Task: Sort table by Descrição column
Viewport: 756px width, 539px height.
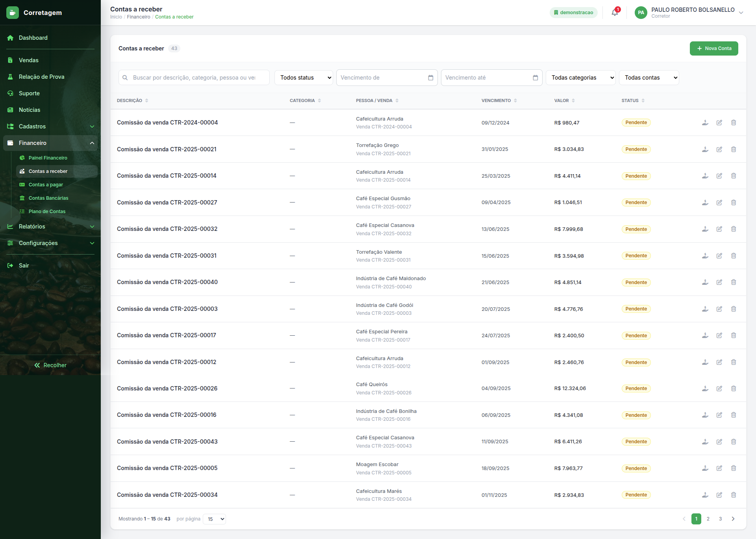Action: pyautogui.click(x=132, y=100)
